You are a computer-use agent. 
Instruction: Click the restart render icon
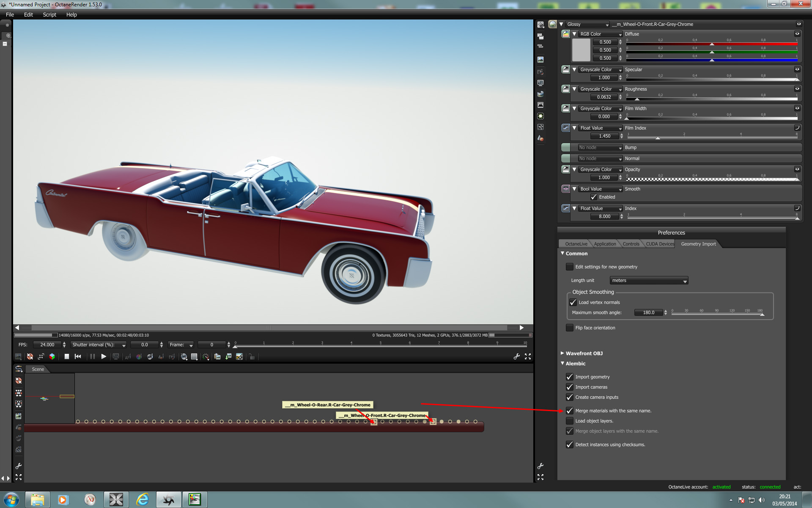tap(78, 356)
